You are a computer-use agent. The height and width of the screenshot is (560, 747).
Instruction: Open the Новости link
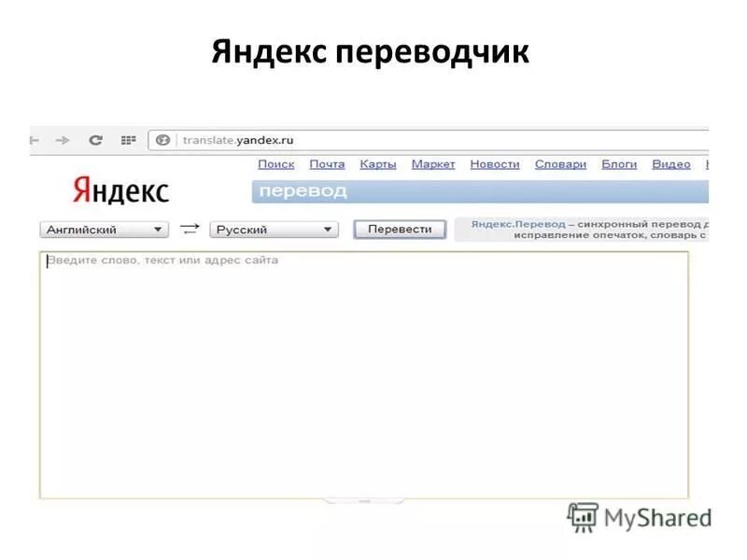coord(495,164)
